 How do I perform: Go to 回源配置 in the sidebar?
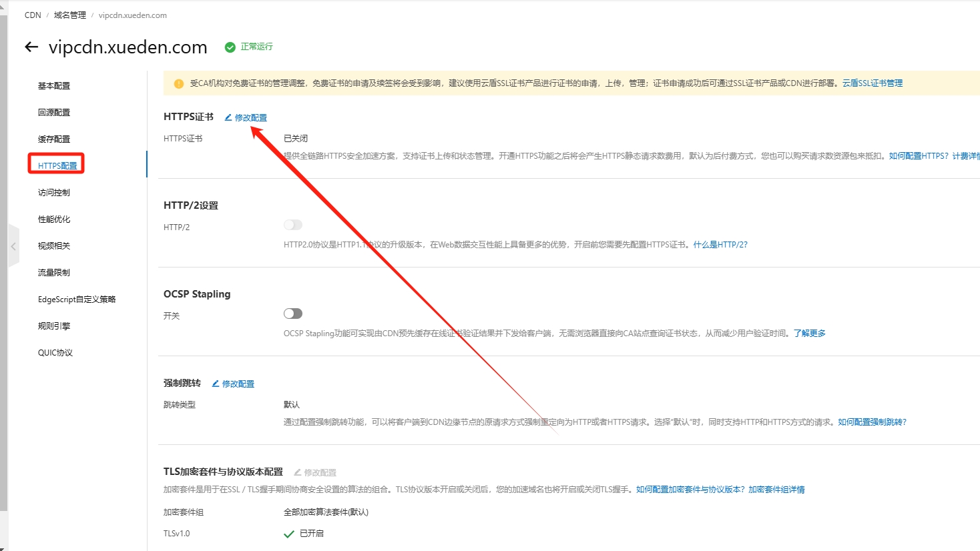coord(54,113)
